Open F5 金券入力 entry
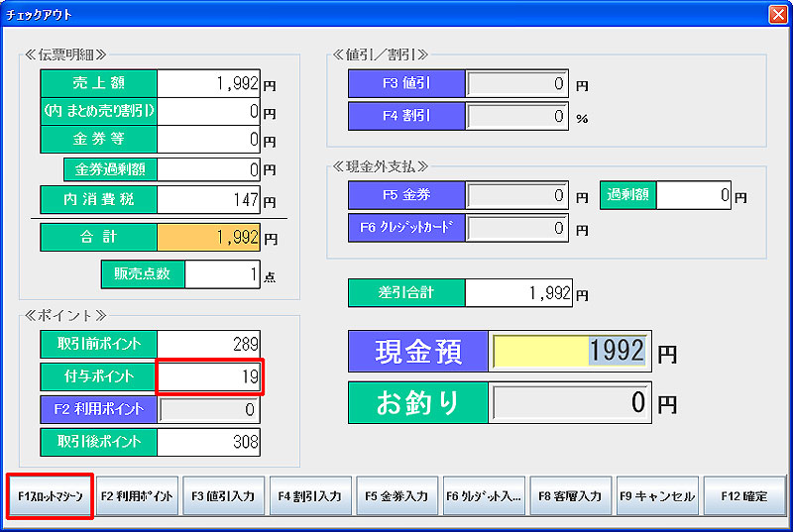This screenshot has width=793, height=532. click(396, 495)
